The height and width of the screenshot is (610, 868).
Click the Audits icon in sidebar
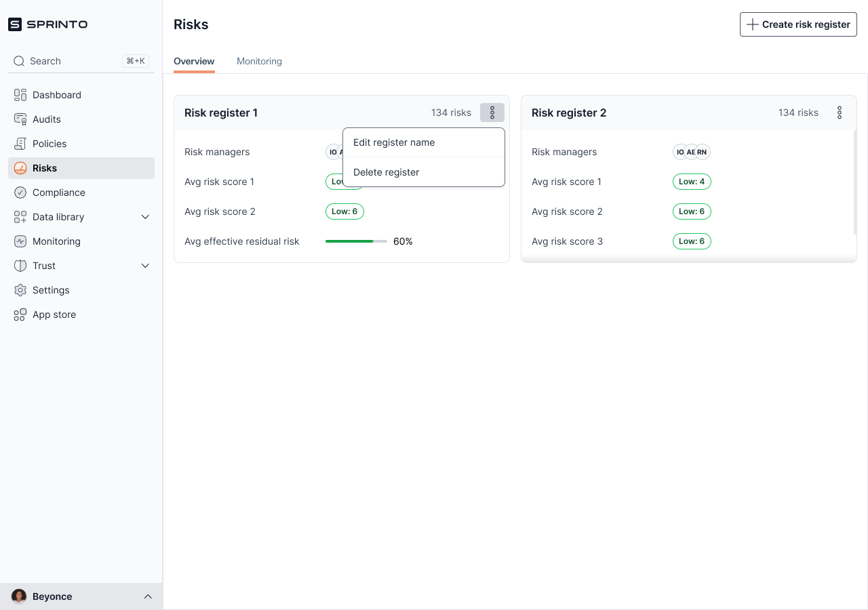click(20, 119)
